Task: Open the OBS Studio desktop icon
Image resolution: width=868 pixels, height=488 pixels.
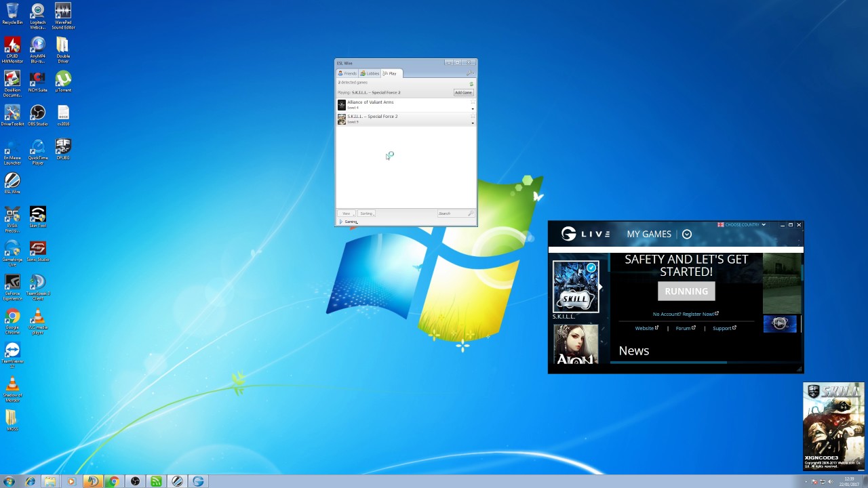Action: 38,116
